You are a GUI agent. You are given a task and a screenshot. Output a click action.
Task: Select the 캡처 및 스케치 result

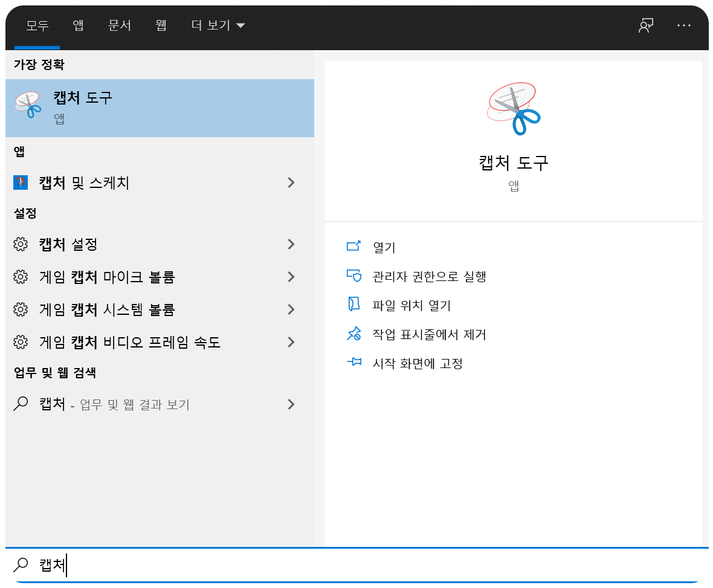click(x=160, y=183)
